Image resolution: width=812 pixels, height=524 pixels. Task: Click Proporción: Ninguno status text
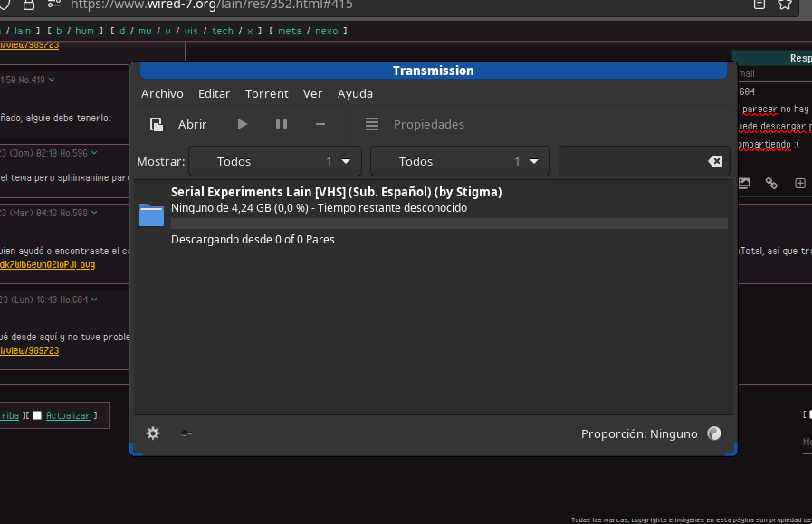coord(639,433)
